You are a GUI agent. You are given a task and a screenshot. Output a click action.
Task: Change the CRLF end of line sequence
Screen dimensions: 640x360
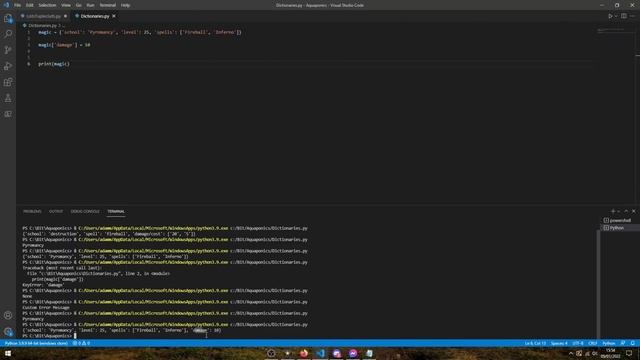[x=593, y=343]
